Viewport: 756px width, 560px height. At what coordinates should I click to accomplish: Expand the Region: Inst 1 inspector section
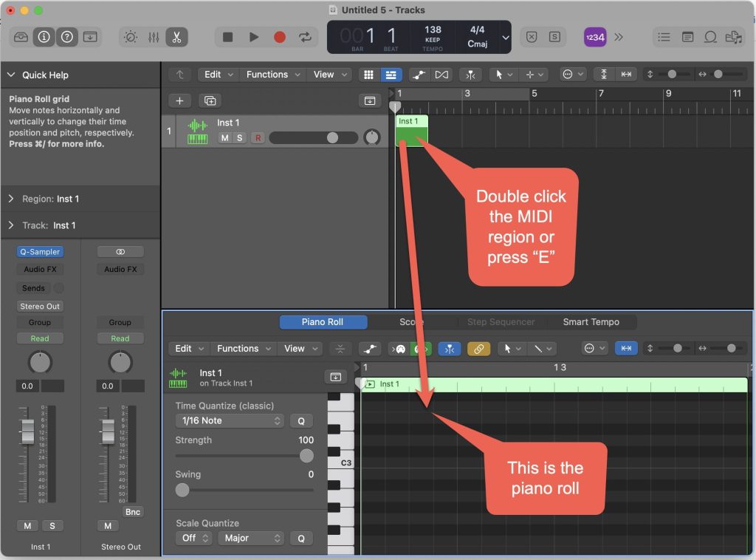(x=11, y=199)
